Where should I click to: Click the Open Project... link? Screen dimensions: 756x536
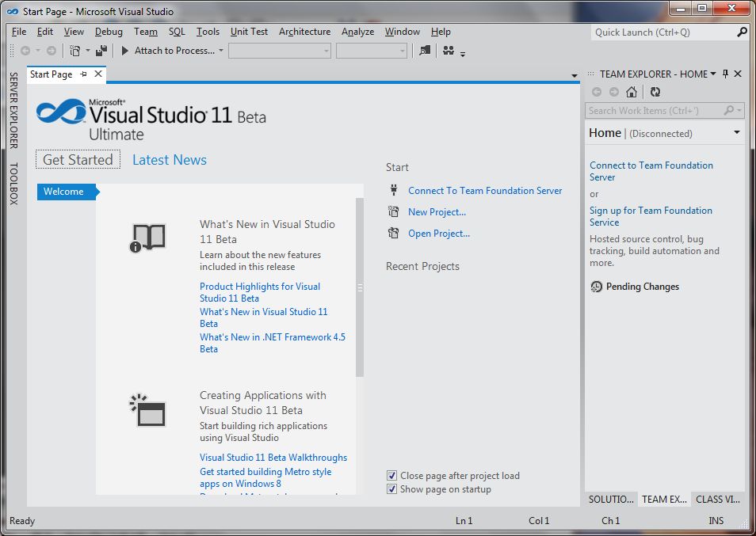pos(438,234)
